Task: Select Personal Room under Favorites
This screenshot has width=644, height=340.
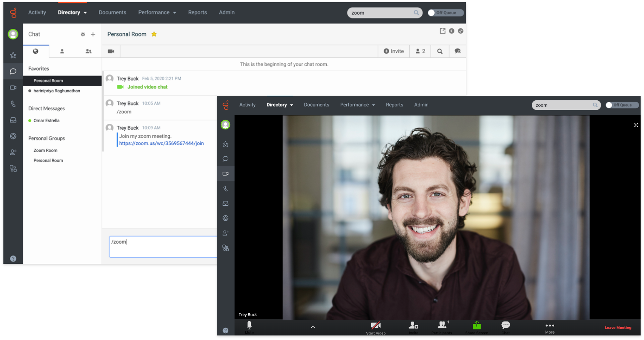Action: pos(62,81)
